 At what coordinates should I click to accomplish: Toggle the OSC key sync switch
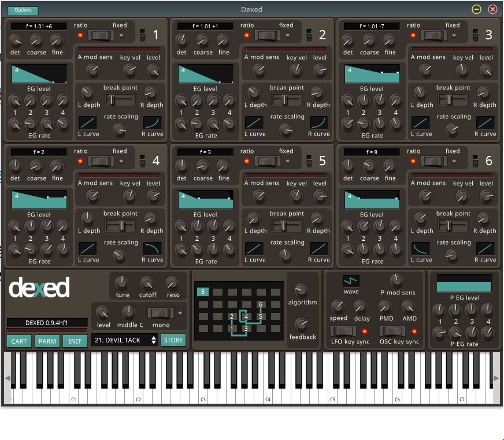pos(392,331)
